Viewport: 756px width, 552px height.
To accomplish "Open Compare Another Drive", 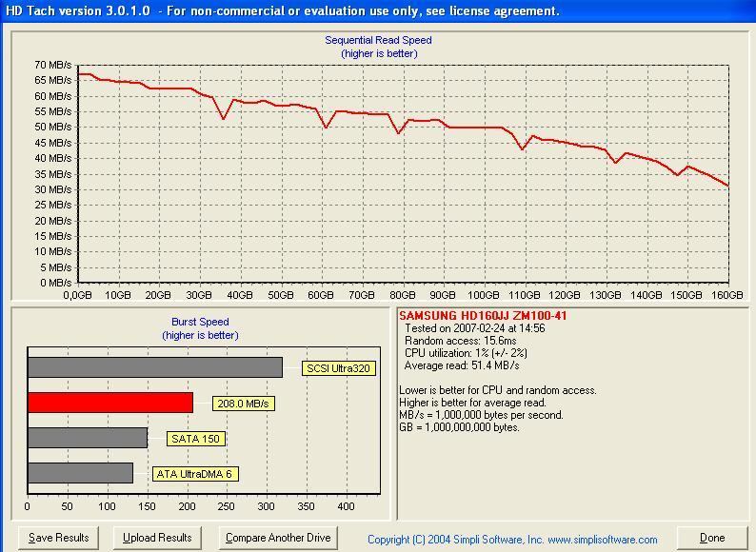I will tap(278, 538).
